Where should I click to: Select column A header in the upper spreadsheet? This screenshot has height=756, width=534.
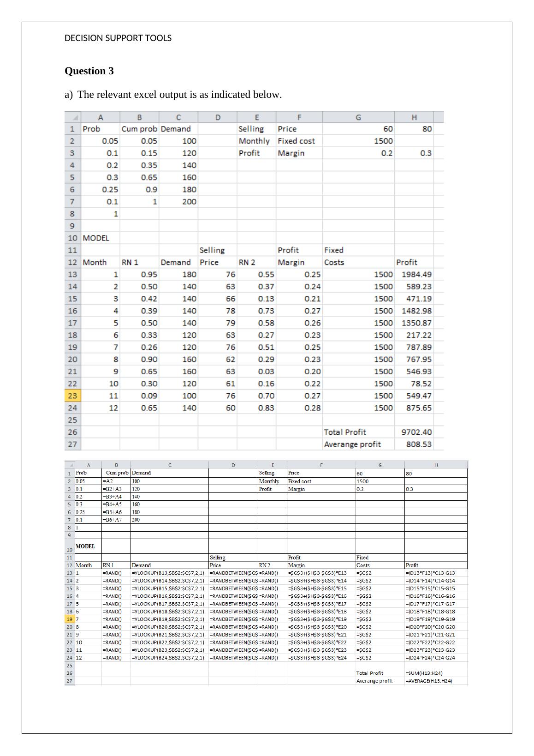(100, 117)
